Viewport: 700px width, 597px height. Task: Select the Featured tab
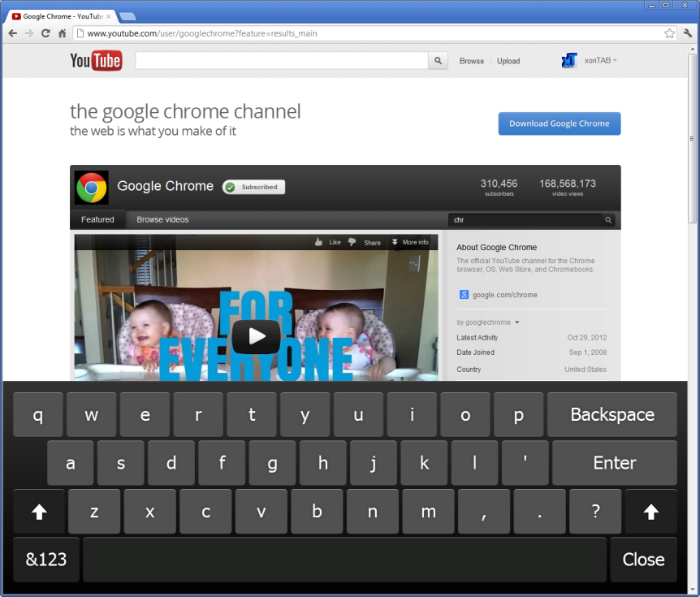[97, 219]
